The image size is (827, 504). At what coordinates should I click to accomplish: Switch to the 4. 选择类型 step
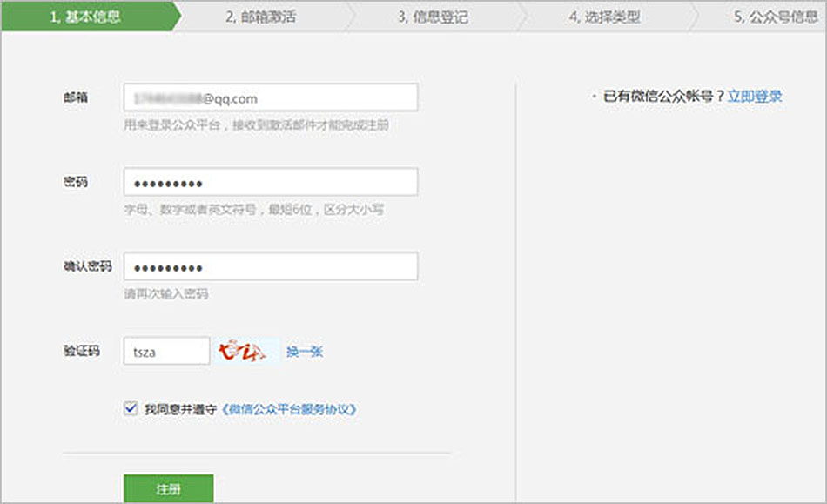605,17
